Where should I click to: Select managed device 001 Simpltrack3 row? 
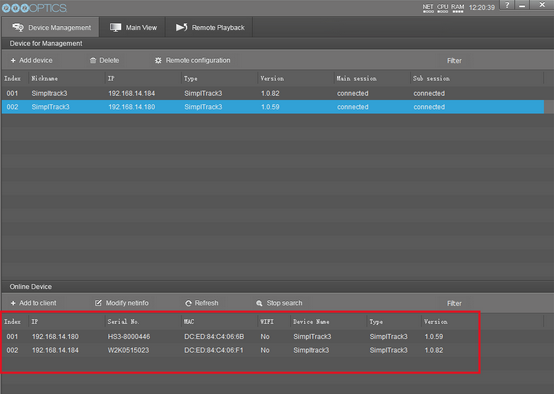(273, 93)
